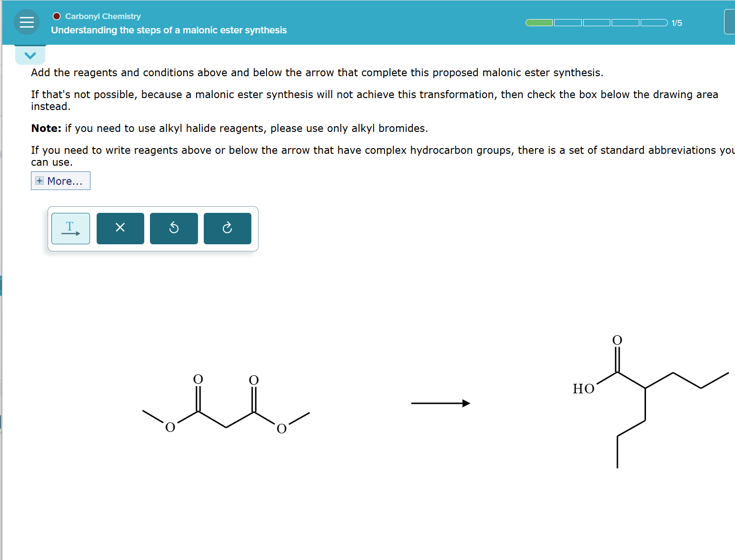This screenshot has height=560, width=735.
Task: Click the plus icon on the More button
Action: pos(39,181)
